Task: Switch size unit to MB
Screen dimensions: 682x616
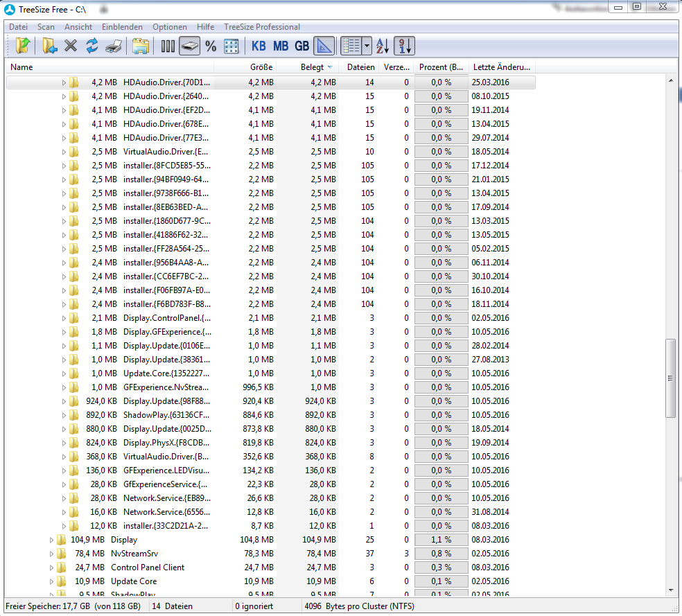Action: click(281, 46)
